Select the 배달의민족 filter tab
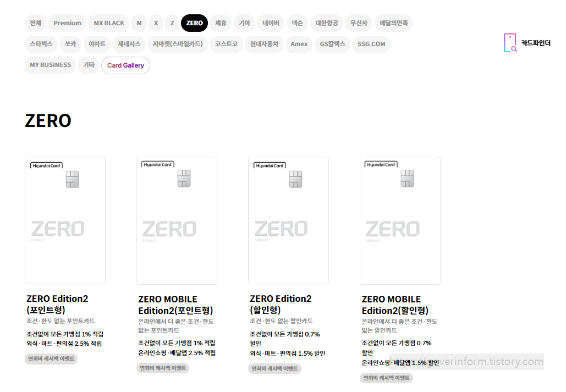566x392 pixels. pos(394,23)
